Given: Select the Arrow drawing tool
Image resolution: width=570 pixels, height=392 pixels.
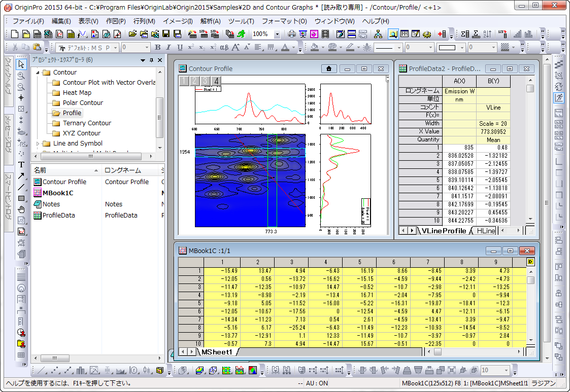Looking at the screenshot, I should click(x=21, y=176).
